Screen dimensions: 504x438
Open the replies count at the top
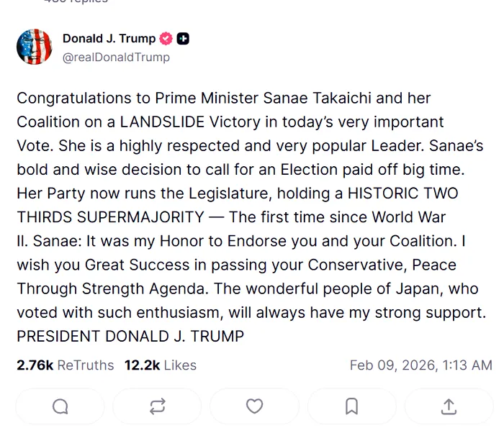coord(76,1)
